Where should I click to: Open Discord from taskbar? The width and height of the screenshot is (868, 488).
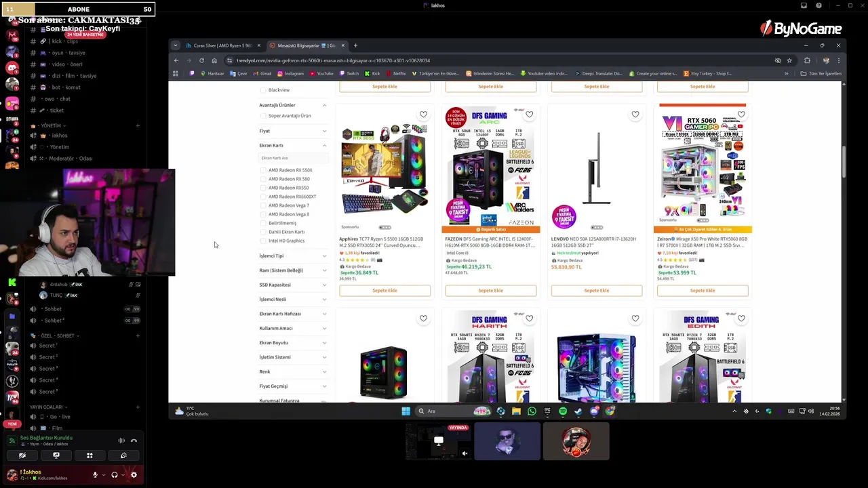coord(594,411)
